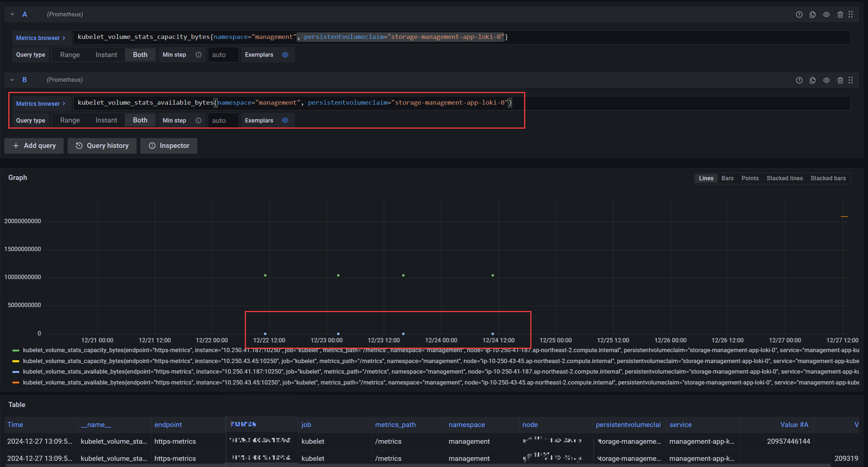Open help for query B
The width and height of the screenshot is (868, 467).
pos(799,80)
